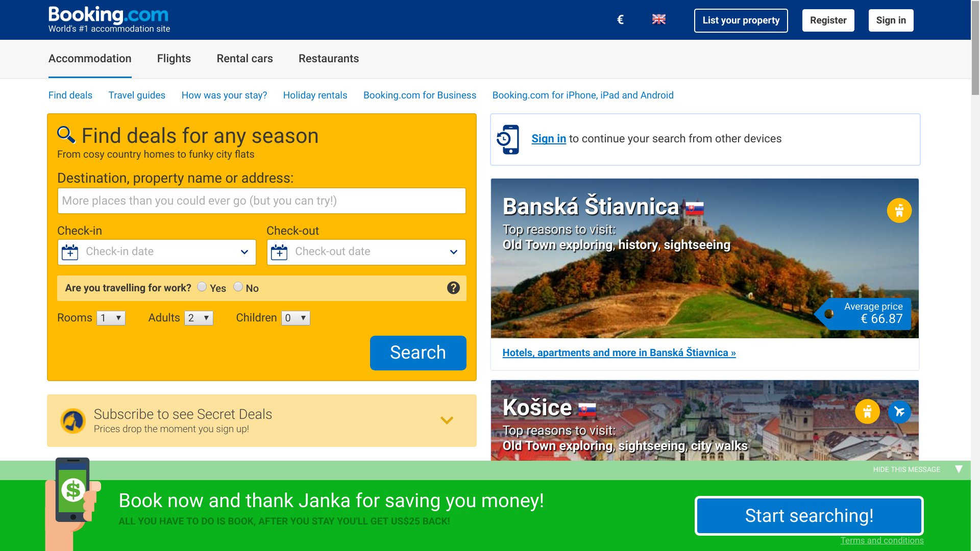Click Košice blue airplane badge icon
Screen dimensions: 980x551
coord(899,411)
